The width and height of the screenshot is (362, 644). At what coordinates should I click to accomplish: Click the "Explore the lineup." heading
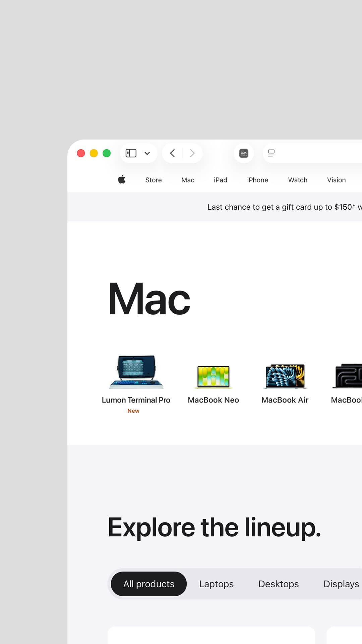point(214,528)
